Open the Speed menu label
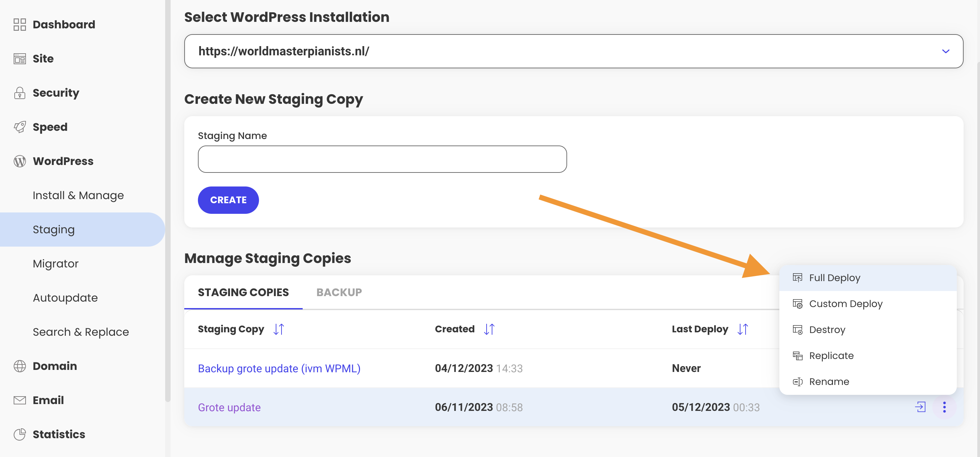Image resolution: width=980 pixels, height=457 pixels. point(50,127)
